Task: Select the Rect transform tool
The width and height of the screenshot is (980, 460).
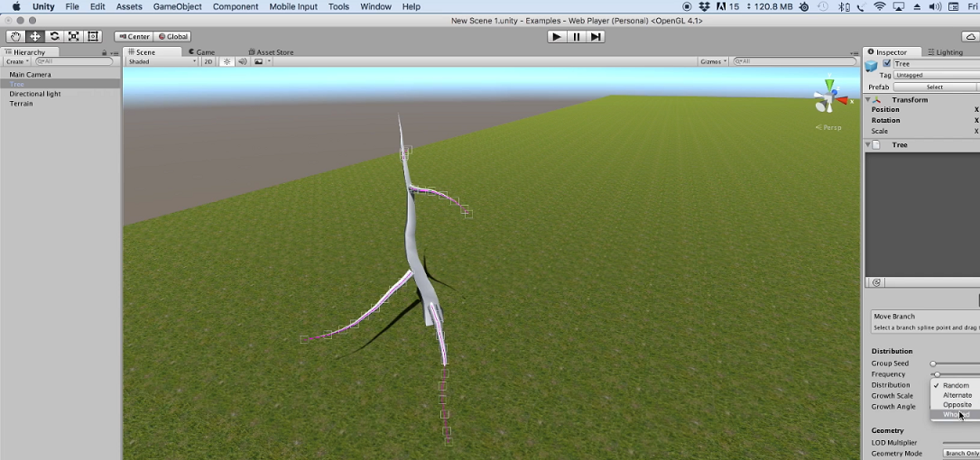Action: [93, 36]
